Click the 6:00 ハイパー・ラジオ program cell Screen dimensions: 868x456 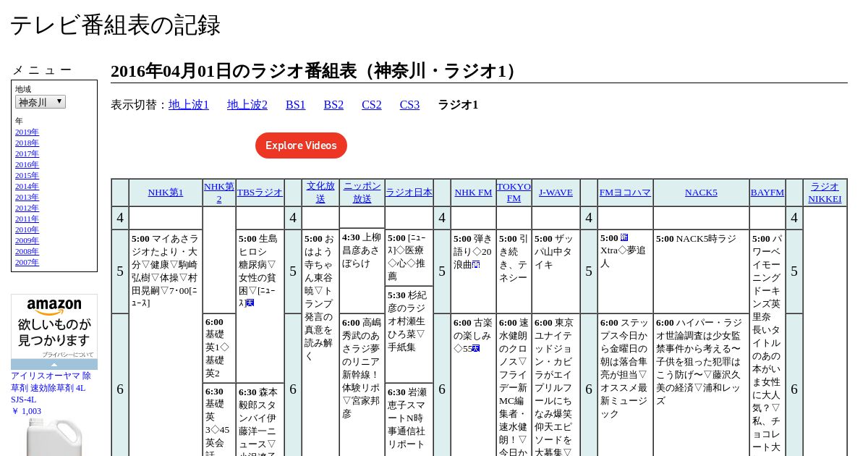701,385
